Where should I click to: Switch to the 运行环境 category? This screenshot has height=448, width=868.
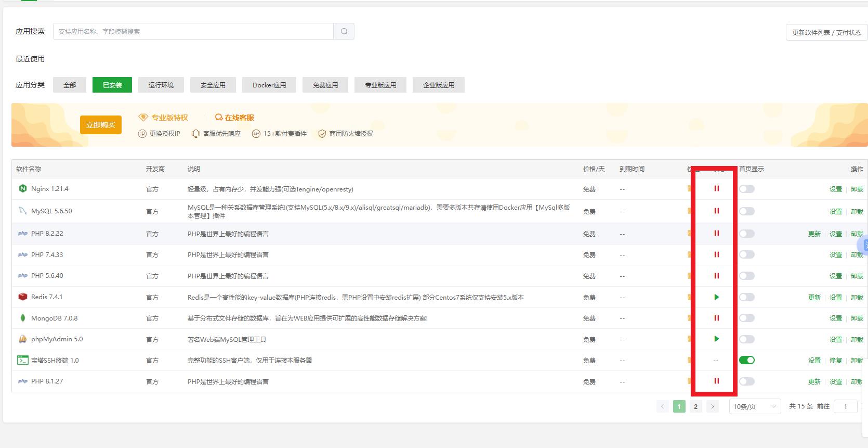pos(161,85)
